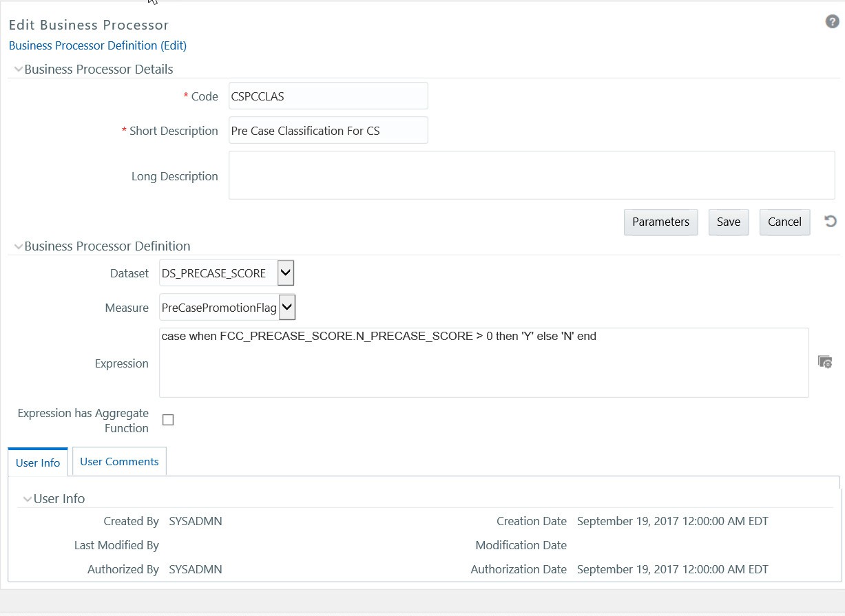Image resolution: width=845 pixels, height=616 pixels.
Task: Click inside the empty Long Description box
Action: 530,175
